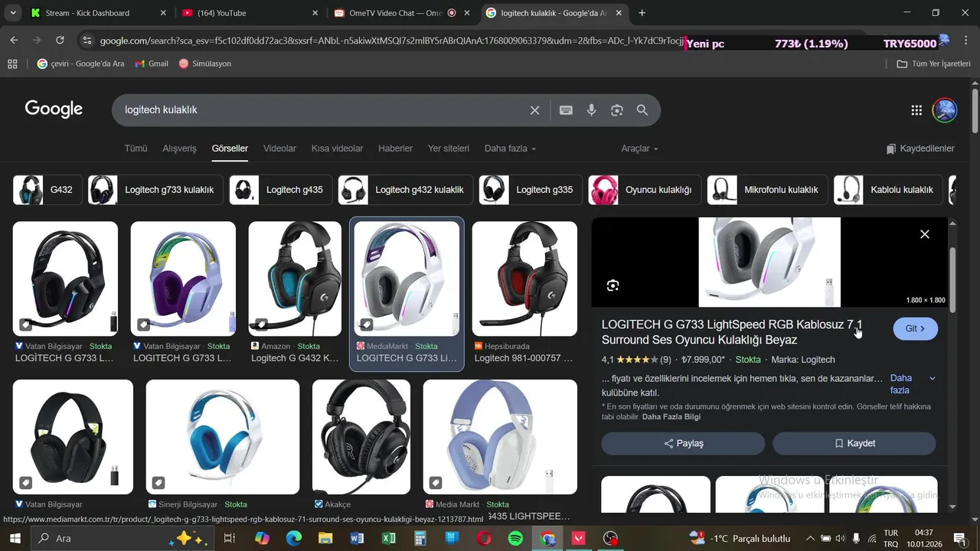980x551 pixels.
Task: Launch Spotify from the taskbar
Action: pyautogui.click(x=515, y=539)
